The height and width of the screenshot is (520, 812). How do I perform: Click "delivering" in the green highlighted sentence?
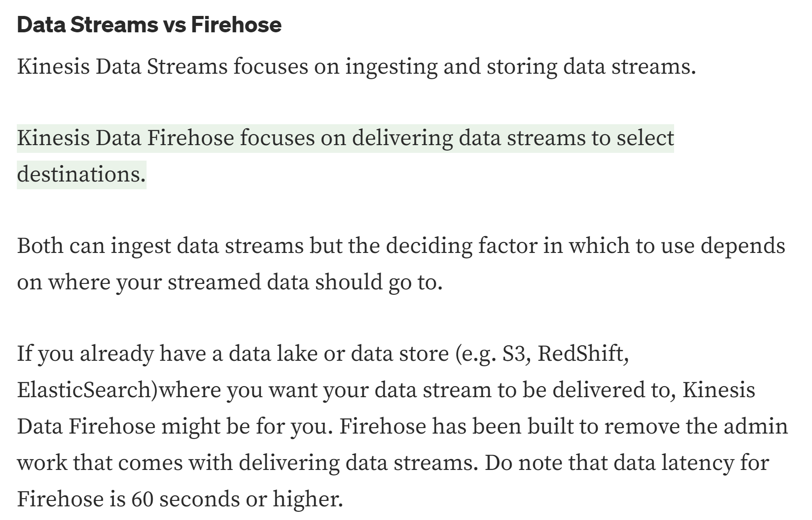tap(402, 138)
